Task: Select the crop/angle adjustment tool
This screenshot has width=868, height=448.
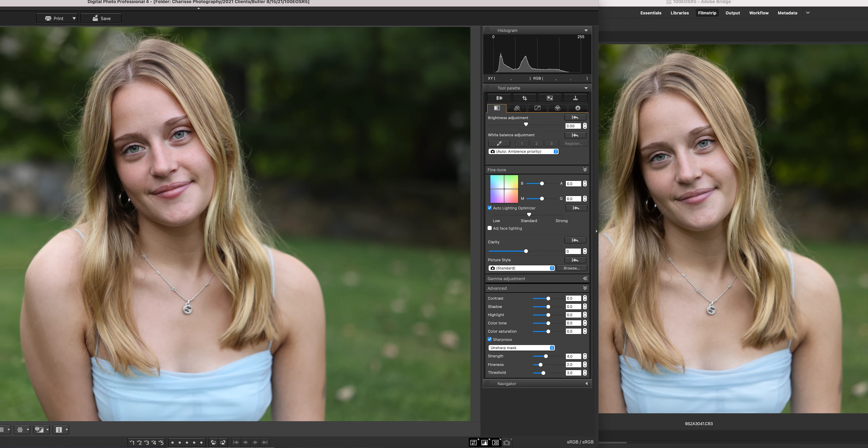Action: pos(524,98)
